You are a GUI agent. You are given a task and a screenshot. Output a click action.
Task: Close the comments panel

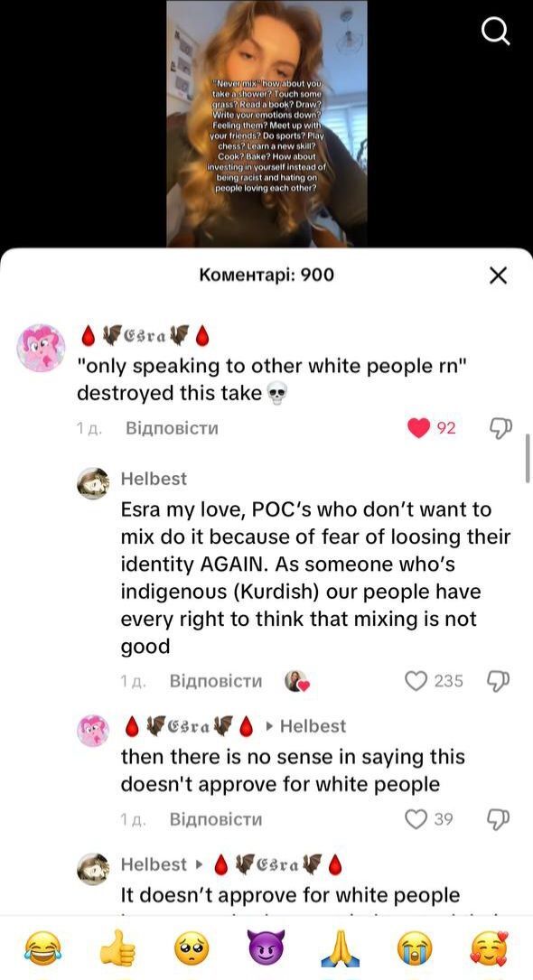(498, 275)
